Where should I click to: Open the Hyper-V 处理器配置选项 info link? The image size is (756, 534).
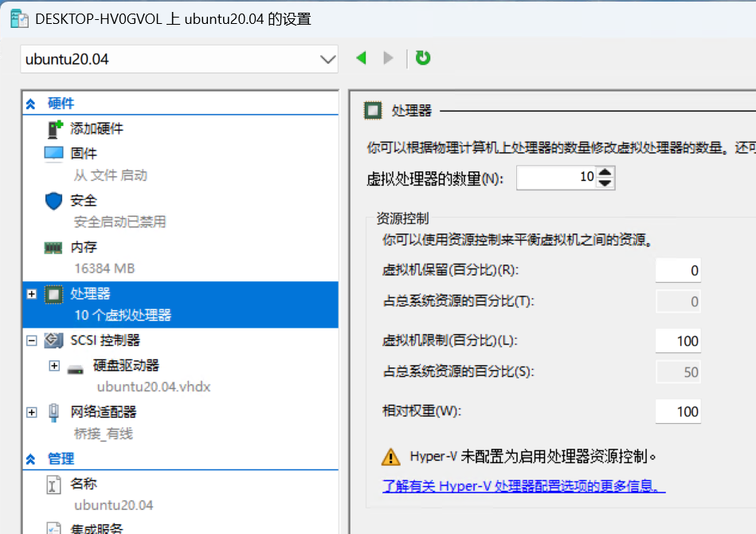coord(524,485)
